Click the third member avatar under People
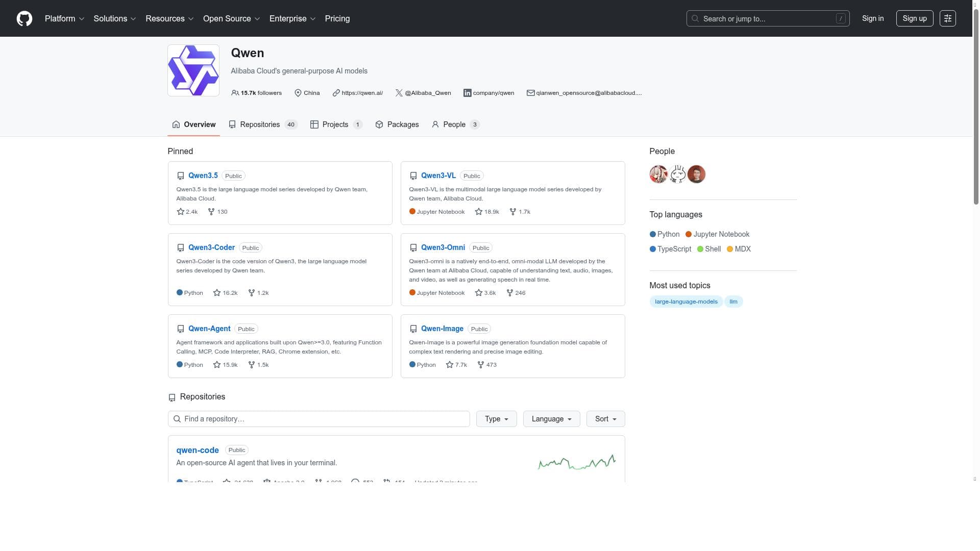The image size is (980, 551). pyautogui.click(x=696, y=174)
